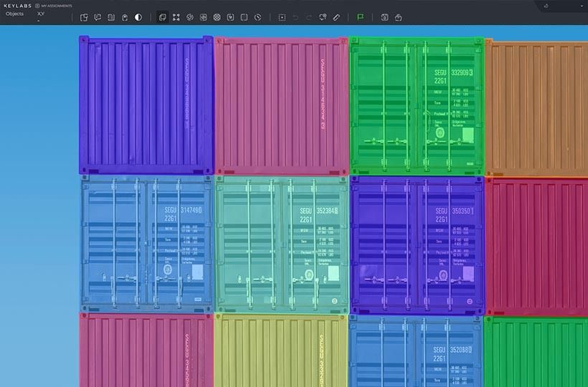588x387 pixels.
Task: Click the KEYLABS logo
Action: point(16,6)
